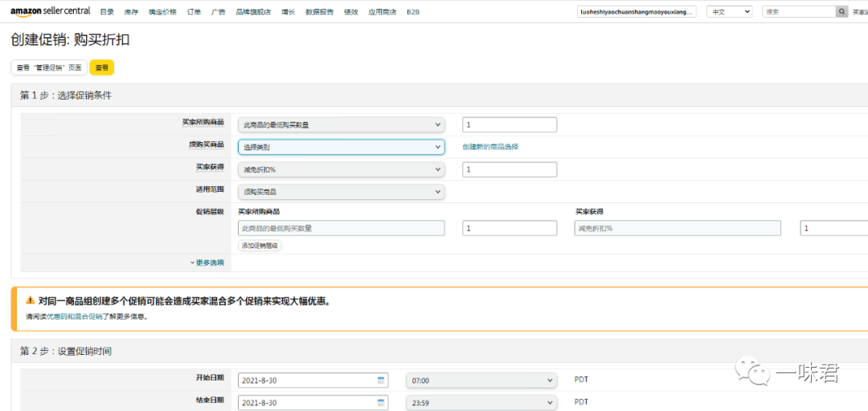Open the 品牌旗舰店 menu

tap(253, 11)
